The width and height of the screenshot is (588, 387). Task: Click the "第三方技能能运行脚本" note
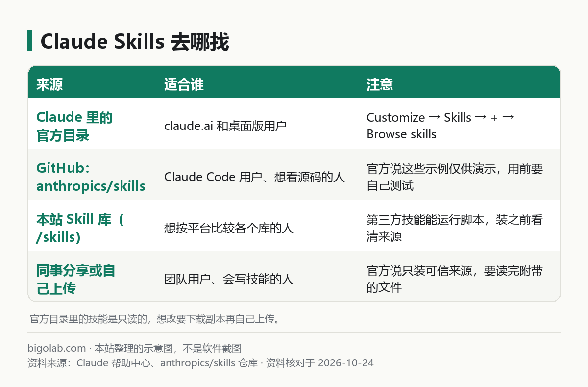coord(455,228)
